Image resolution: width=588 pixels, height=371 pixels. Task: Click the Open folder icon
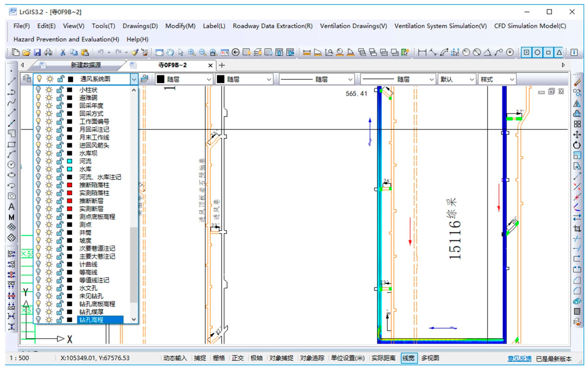pyautogui.click(x=26, y=52)
